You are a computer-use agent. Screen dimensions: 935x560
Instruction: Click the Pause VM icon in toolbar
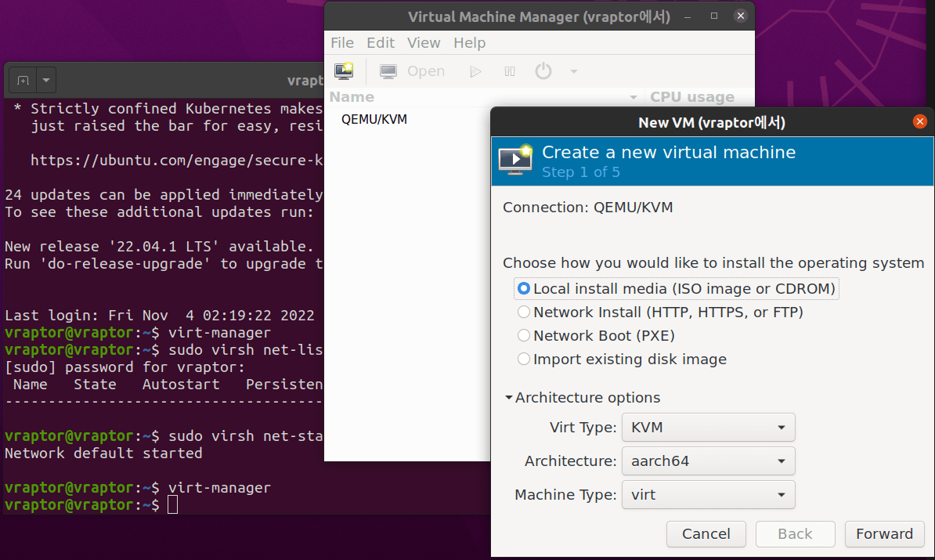tap(509, 71)
